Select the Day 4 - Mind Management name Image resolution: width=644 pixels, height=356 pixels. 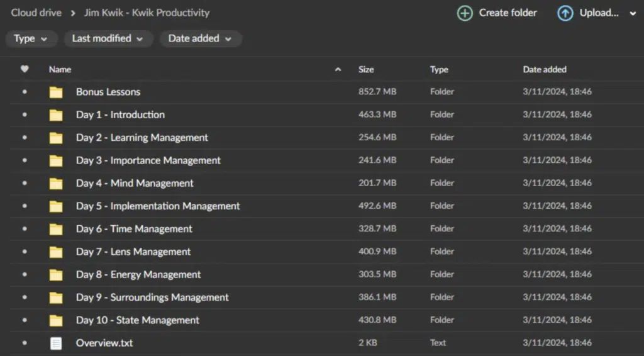click(x=135, y=183)
